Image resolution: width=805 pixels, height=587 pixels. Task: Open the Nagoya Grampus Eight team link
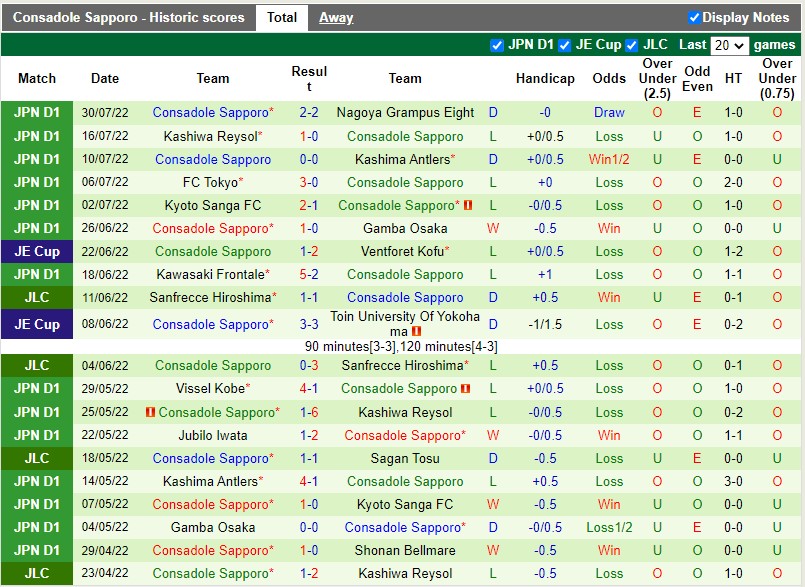[x=405, y=113]
